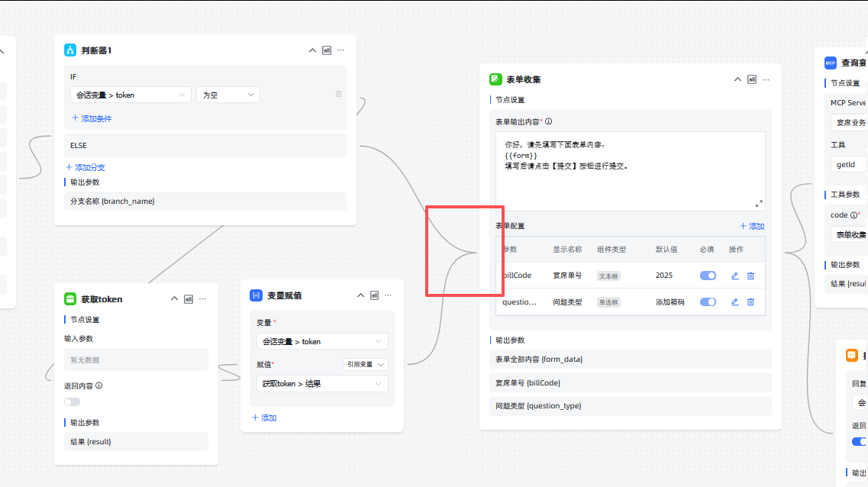Toggle required switch for billCode row
Screen dimensions: 868x487
[708, 276]
